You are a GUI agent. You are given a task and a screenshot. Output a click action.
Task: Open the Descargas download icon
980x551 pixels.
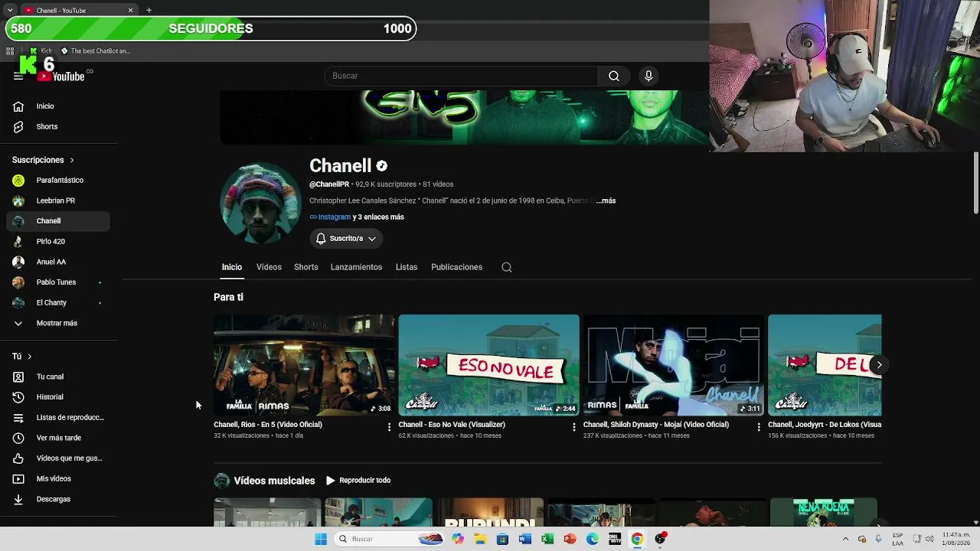coord(18,499)
